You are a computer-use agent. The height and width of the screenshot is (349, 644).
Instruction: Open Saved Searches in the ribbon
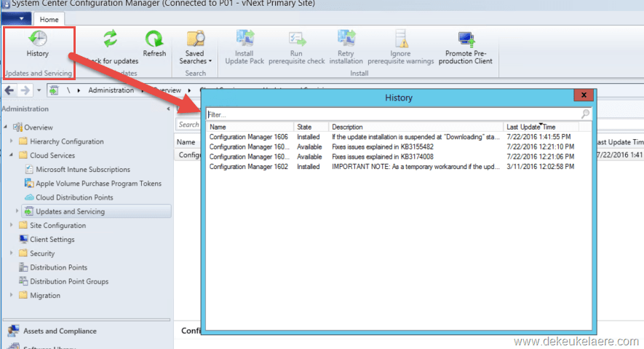pos(195,47)
